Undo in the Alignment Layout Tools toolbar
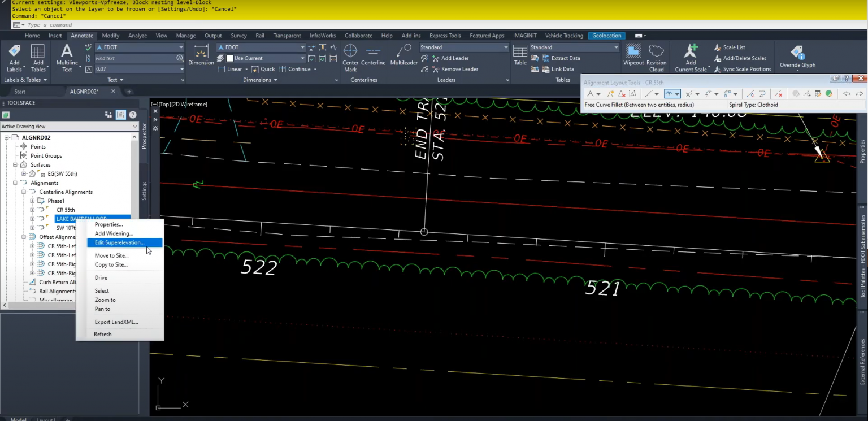 click(846, 94)
